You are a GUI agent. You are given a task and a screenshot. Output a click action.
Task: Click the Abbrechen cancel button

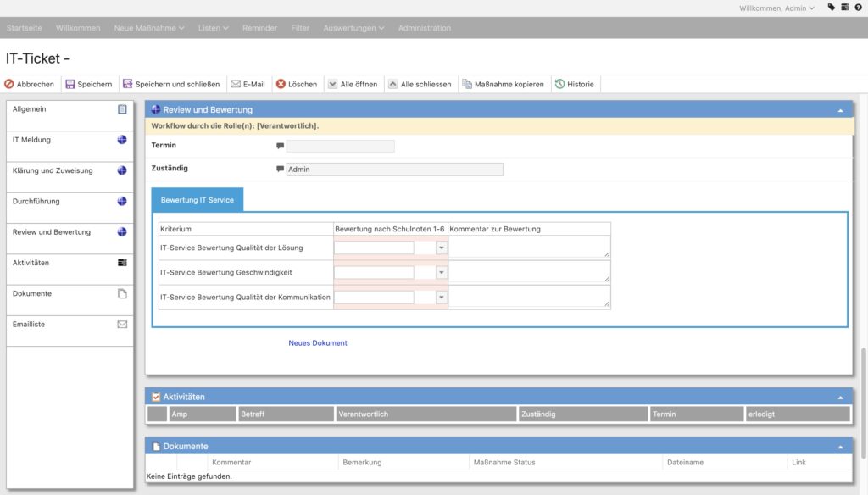point(30,84)
